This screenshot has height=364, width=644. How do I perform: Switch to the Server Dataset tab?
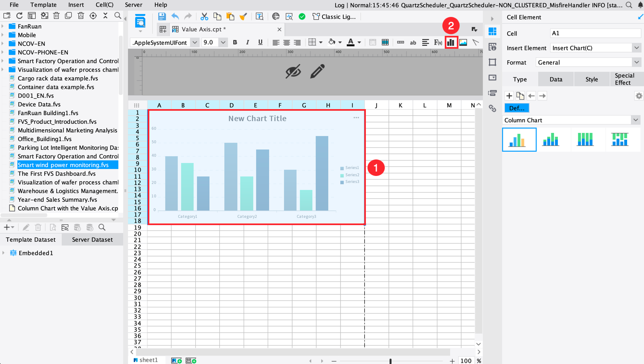pyautogui.click(x=92, y=240)
